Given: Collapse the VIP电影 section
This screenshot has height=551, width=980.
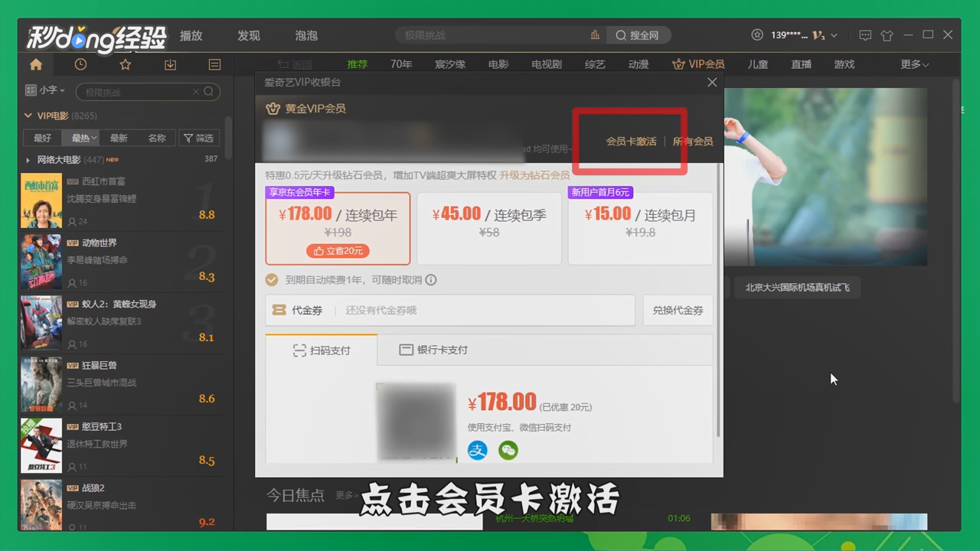Looking at the screenshot, I should [29, 116].
